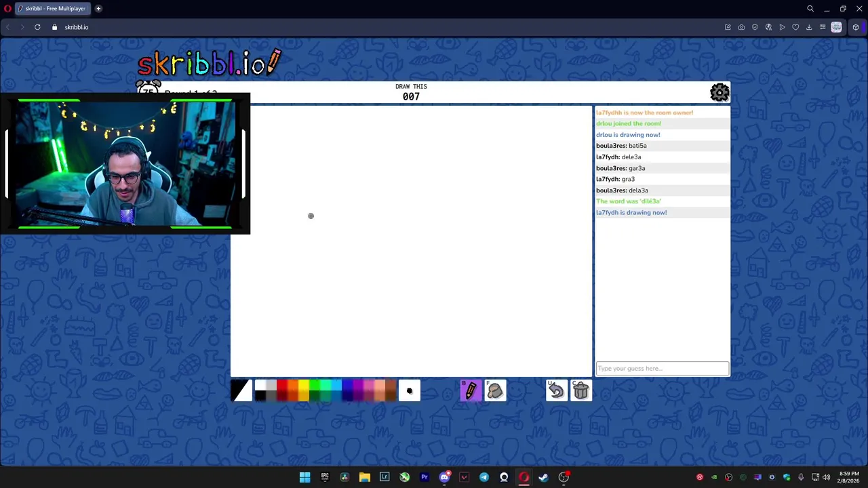Click the 'la7fydh: gra3' chat line

point(615,179)
